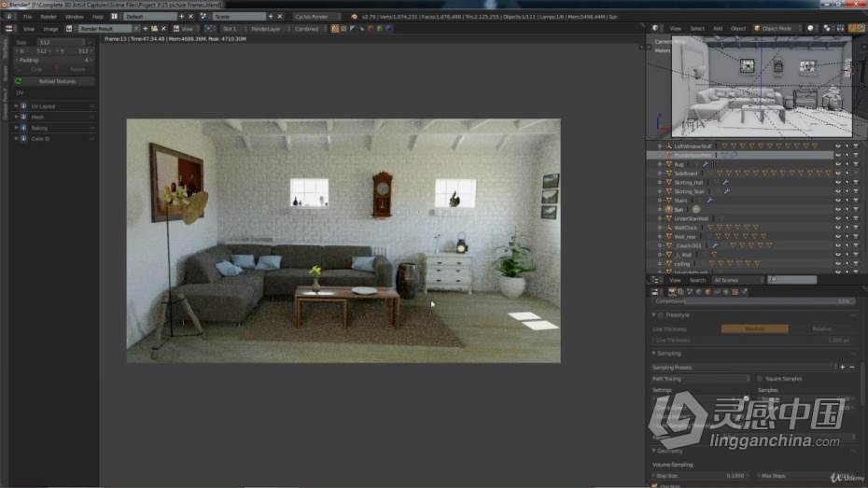Select Relative line thickness

pos(822,329)
